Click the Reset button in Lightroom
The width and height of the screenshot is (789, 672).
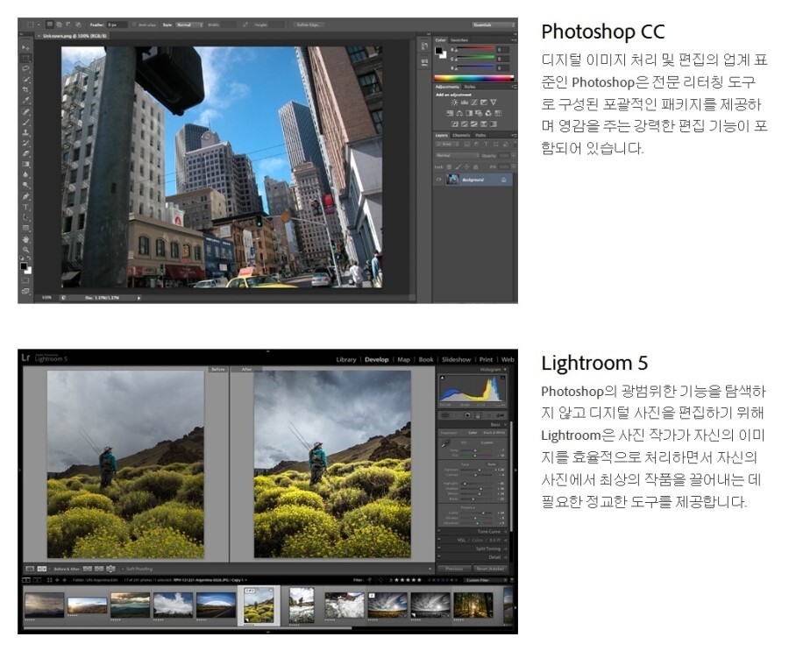pos(490,569)
